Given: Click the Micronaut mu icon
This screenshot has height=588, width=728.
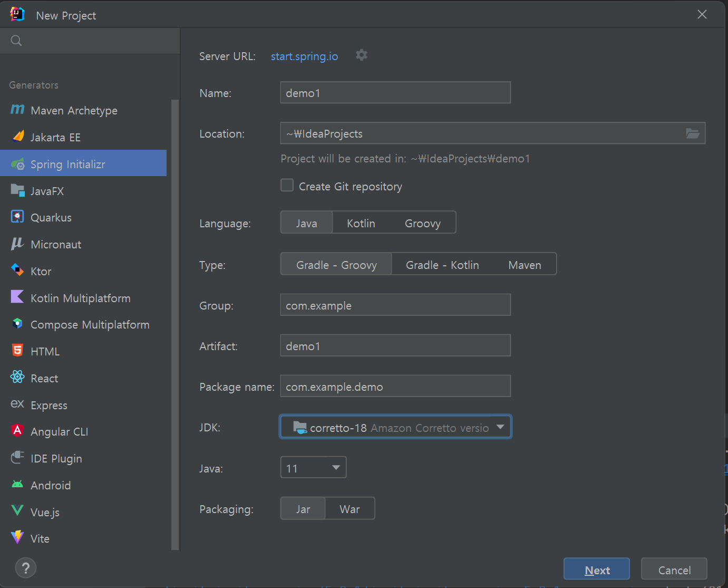Looking at the screenshot, I should click(x=17, y=244).
